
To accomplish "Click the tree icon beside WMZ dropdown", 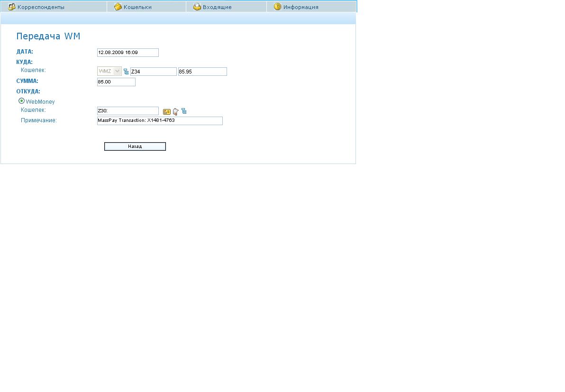I will click(x=126, y=72).
